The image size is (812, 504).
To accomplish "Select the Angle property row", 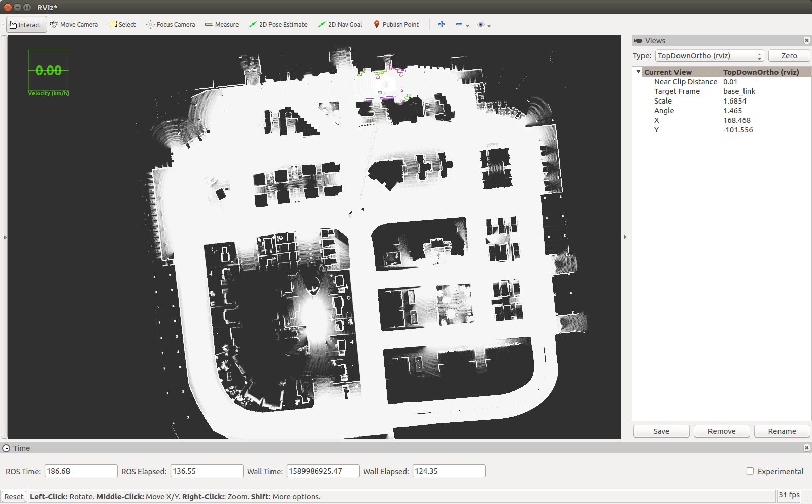I will pyautogui.click(x=664, y=111).
